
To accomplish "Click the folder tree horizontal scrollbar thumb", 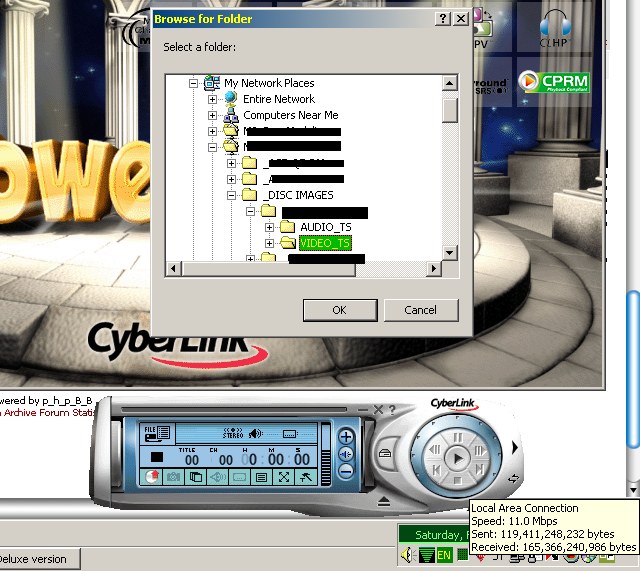I will coord(269,269).
